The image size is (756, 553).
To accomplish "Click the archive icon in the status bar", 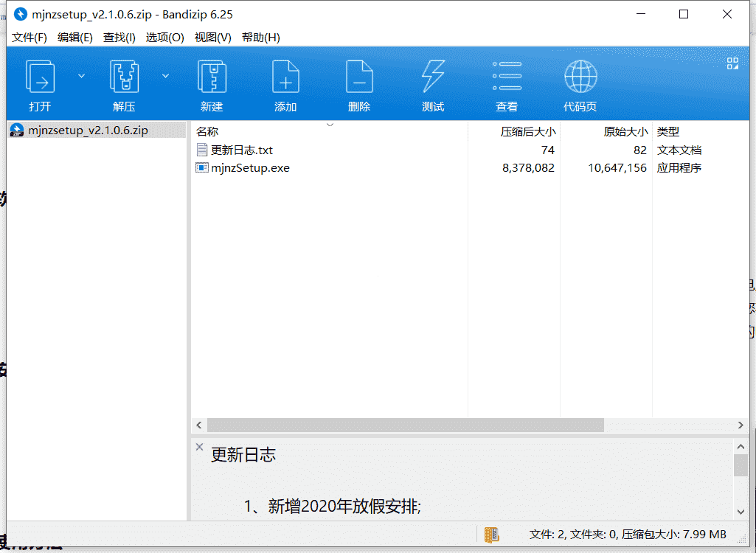I will tap(491, 535).
